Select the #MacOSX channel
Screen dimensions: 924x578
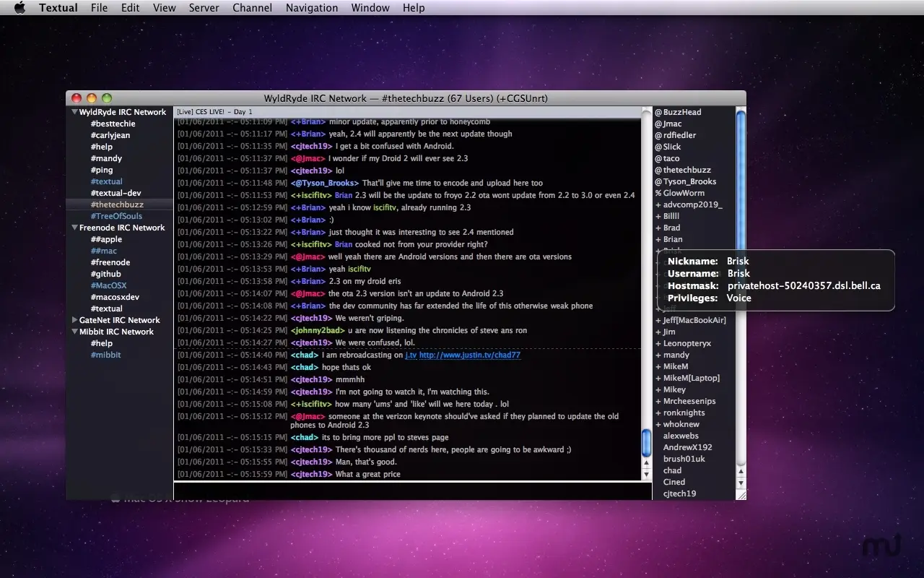click(x=108, y=285)
